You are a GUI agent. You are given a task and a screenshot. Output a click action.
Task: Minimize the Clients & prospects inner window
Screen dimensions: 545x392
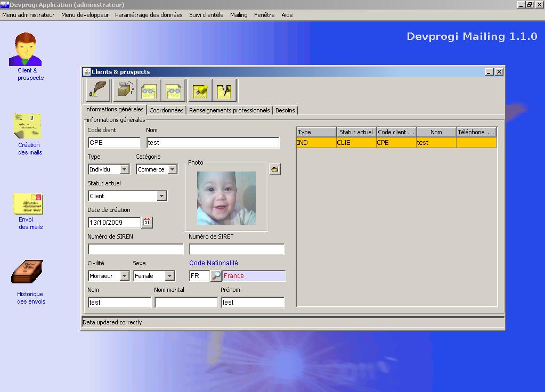click(x=489, y=71)
